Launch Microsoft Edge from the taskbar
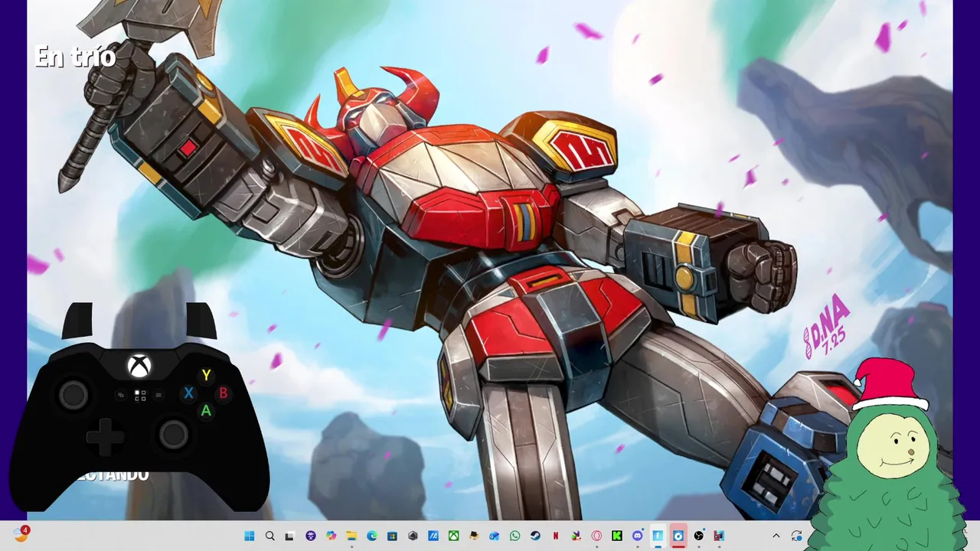Screen dimensions: 980x551 [x=371, y=536]
